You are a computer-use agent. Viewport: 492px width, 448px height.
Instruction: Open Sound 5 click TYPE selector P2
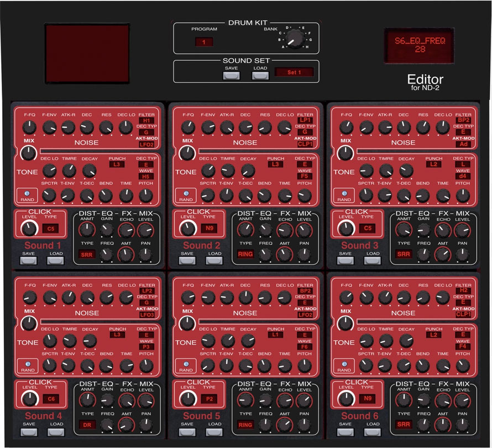(x=210, y=399)
